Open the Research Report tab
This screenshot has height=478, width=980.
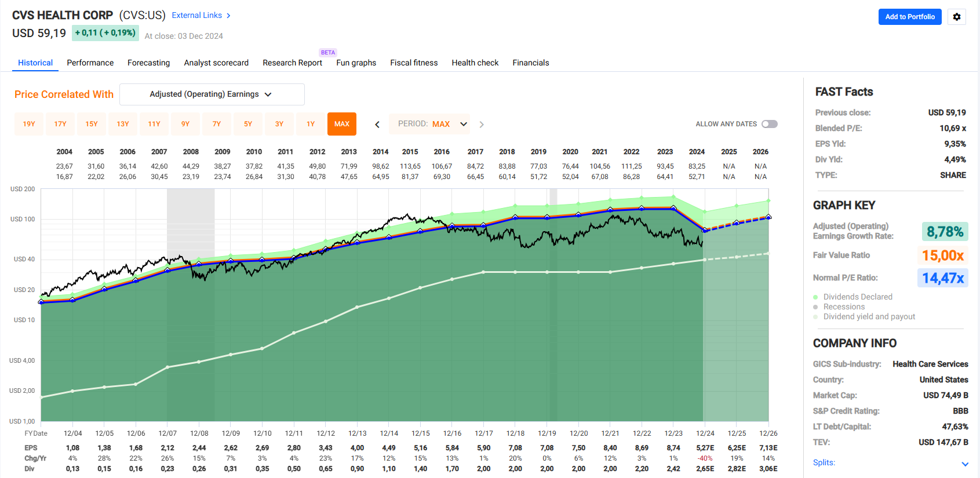292,63
